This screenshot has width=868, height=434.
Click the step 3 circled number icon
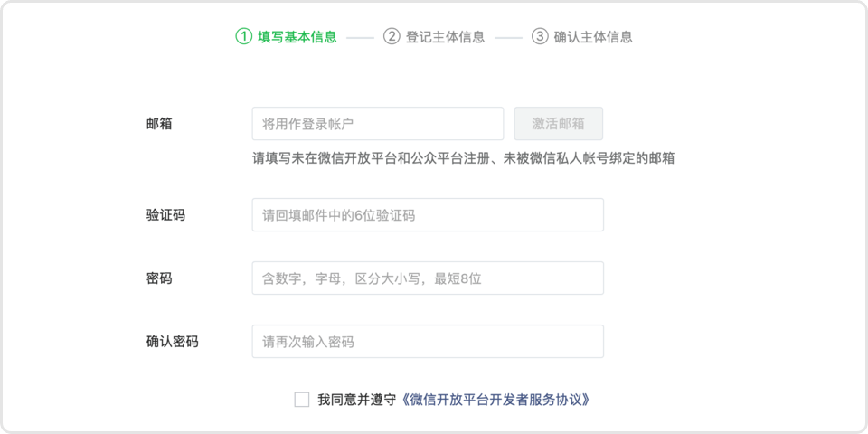[x=540, y=37]
